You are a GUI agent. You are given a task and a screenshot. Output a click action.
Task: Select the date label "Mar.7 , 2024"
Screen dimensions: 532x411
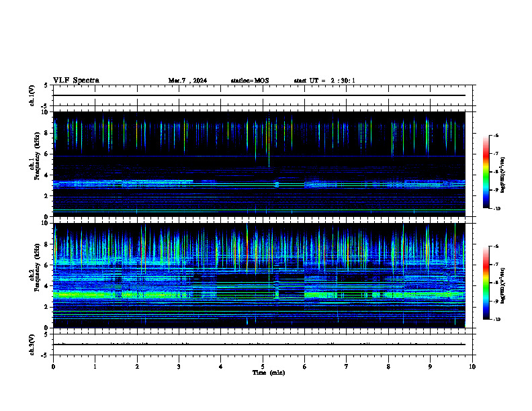(x=187, y=81)
